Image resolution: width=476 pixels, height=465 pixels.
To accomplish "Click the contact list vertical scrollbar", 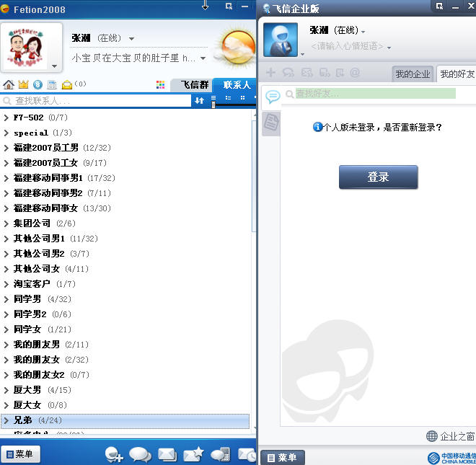I will coord(253,176).
